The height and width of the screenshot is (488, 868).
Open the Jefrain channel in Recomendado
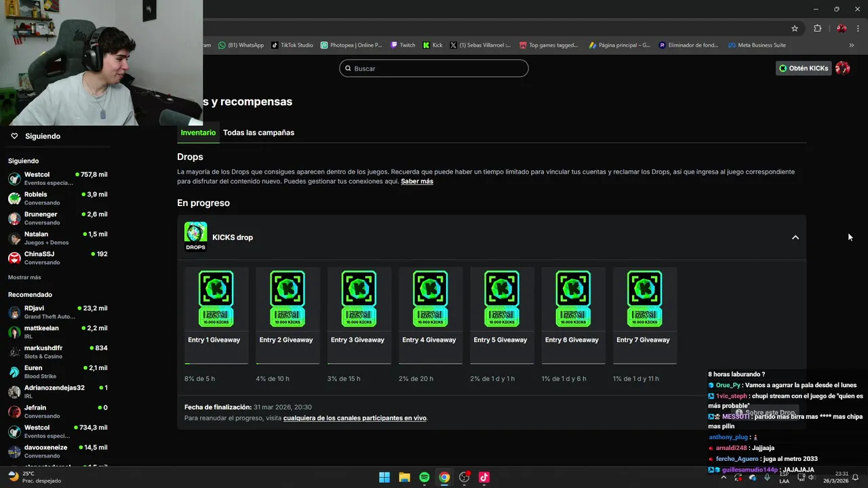coord(58,411)
